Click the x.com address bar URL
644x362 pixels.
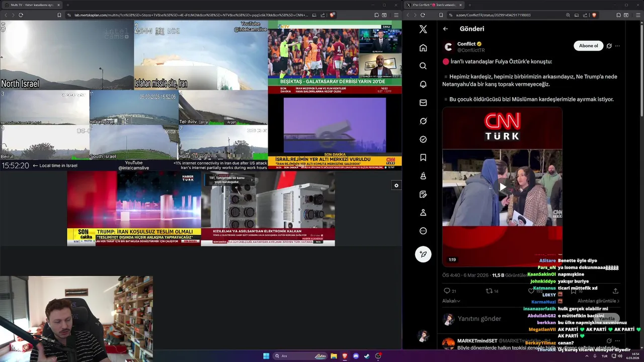coord(494,15)
